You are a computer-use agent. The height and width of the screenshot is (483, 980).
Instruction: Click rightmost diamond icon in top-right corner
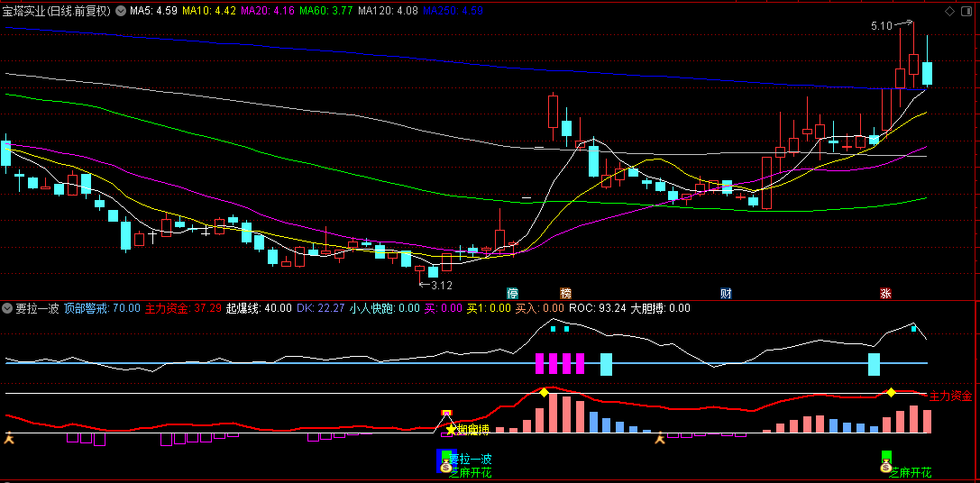pyautogui.click(x=966, y=11)
